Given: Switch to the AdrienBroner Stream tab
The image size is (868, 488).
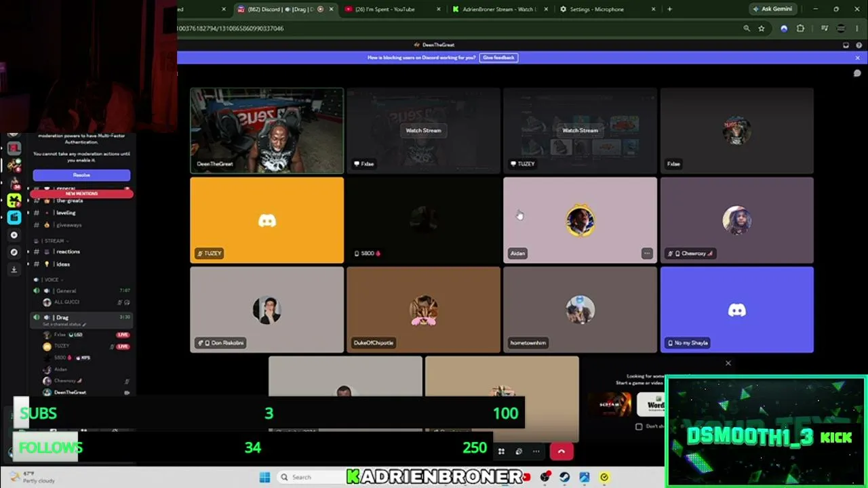Looking at the screenshot, I should (x=500, y=9).
